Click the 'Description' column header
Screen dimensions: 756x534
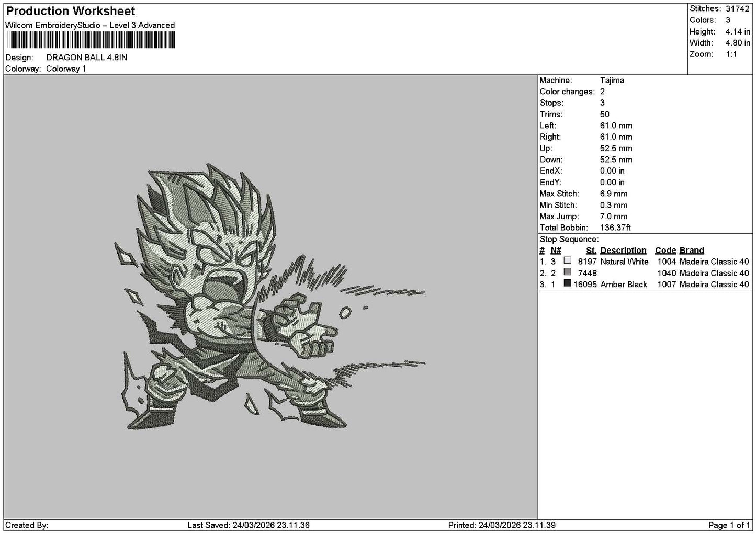point(623,251)
